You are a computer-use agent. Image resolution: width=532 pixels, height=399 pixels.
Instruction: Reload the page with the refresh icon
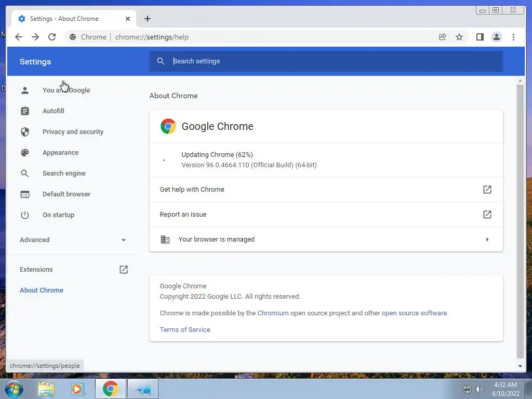tap(52, 37)
